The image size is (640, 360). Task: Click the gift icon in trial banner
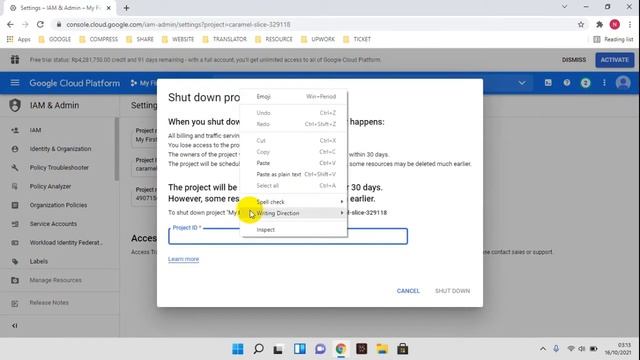15,60
